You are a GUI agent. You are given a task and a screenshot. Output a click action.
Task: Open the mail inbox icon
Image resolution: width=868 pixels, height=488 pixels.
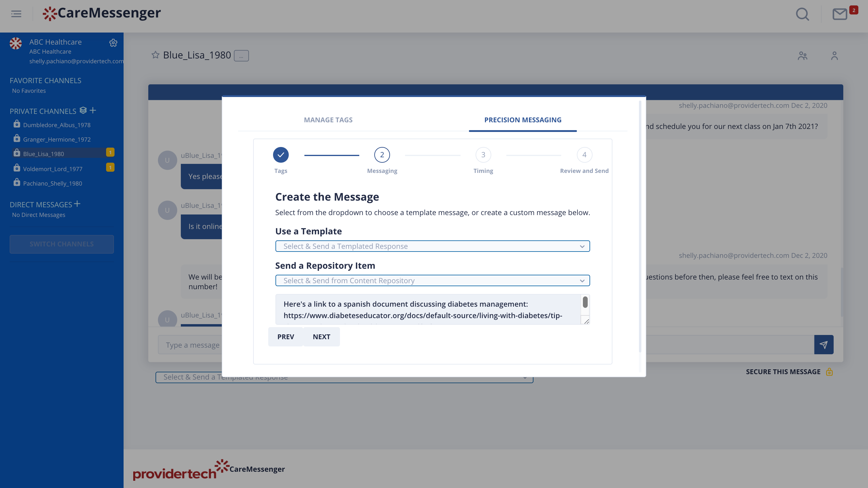coord(840,14)
